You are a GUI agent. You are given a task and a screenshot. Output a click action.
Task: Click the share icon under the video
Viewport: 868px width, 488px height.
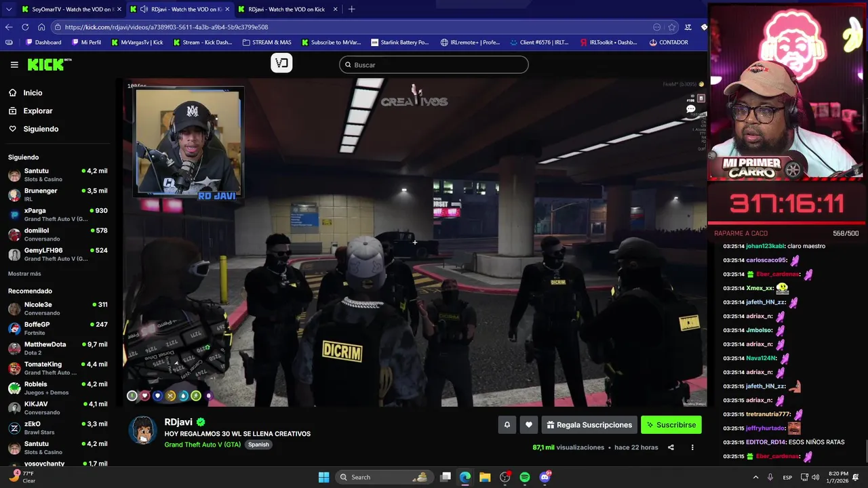tap(671, 447)
